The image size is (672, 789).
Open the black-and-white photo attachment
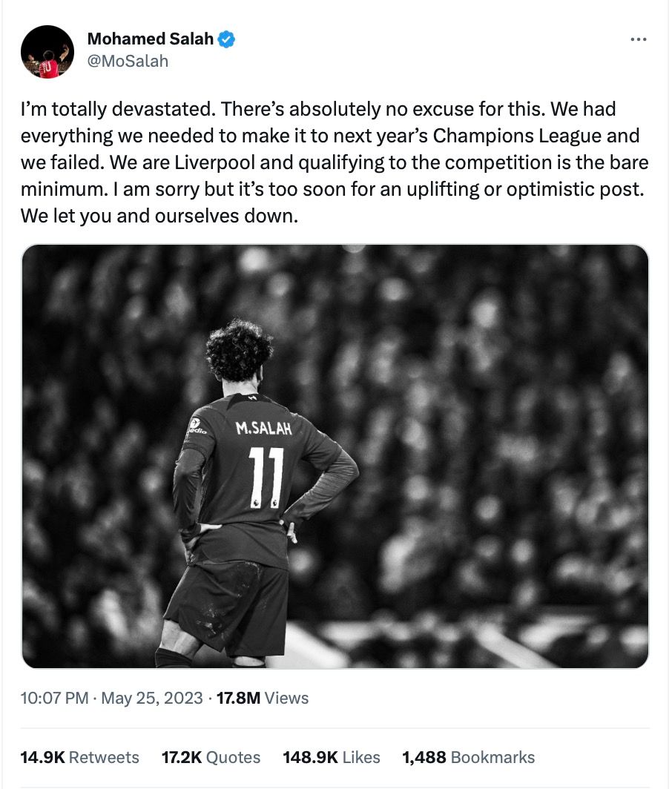335,456
